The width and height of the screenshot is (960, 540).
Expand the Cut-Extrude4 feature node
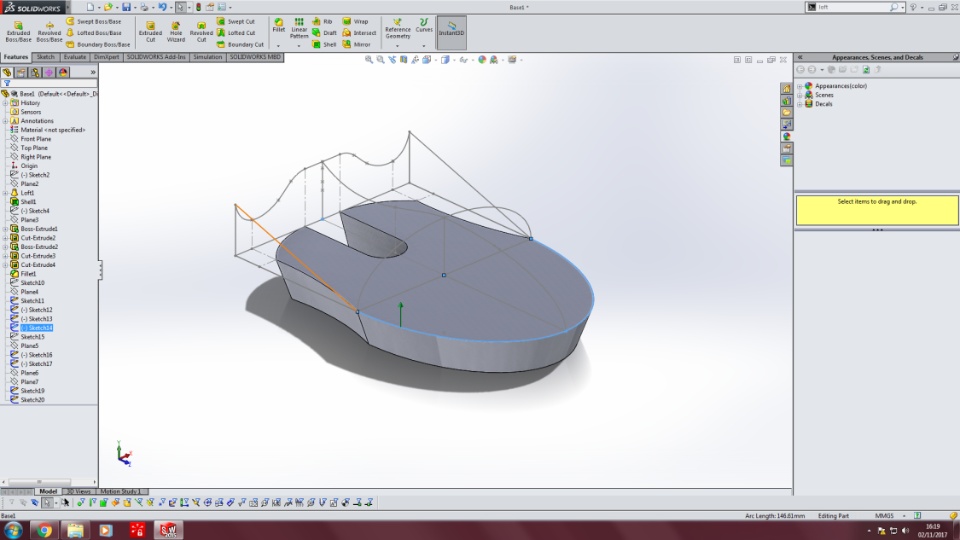[x=6, y=265]
